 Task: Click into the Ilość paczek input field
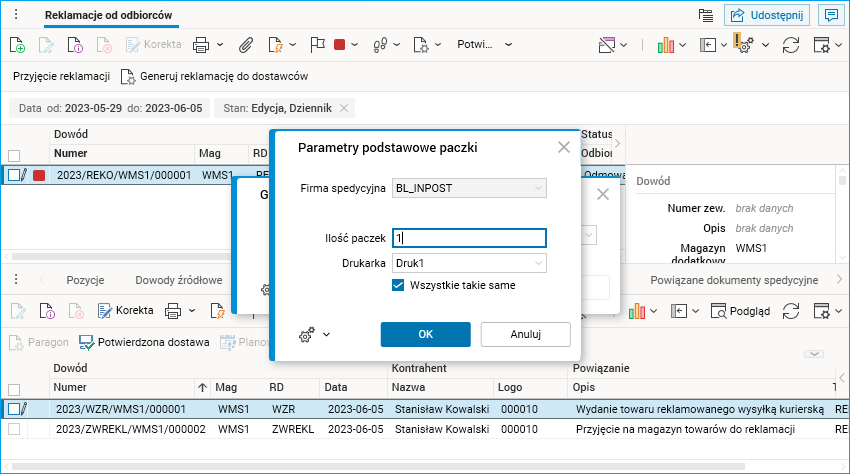click(469, 238)
